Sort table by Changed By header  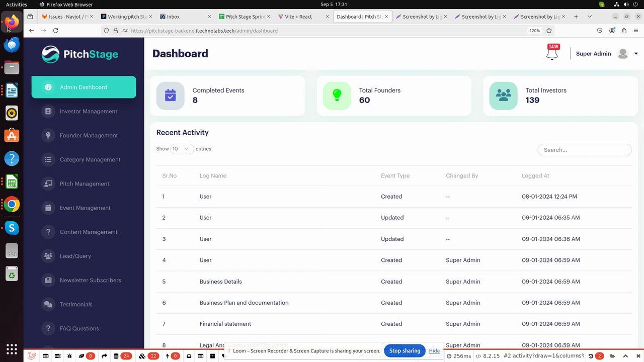462,176
